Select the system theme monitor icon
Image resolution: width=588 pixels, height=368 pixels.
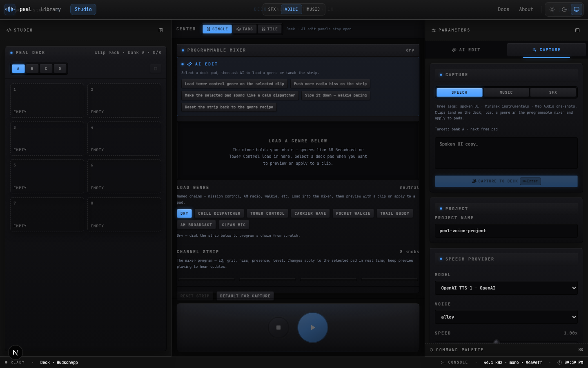(x=577, y=9)
